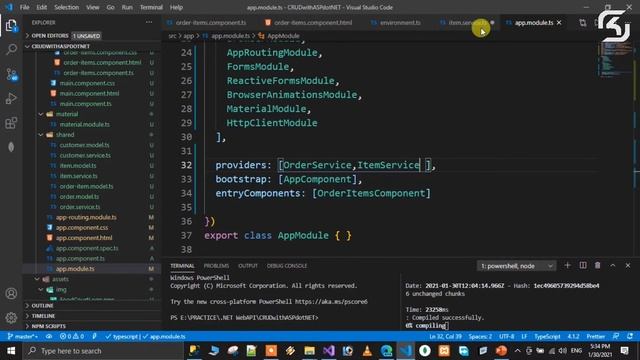Close the terminal panel
This screenshot has height=360, width=640.
pyautogui.click(x=628, y=265)
